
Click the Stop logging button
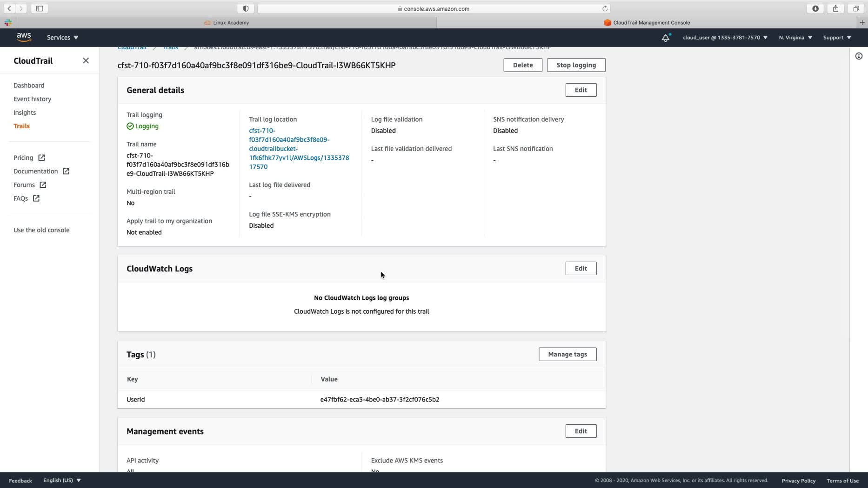[x=576, y=65]
